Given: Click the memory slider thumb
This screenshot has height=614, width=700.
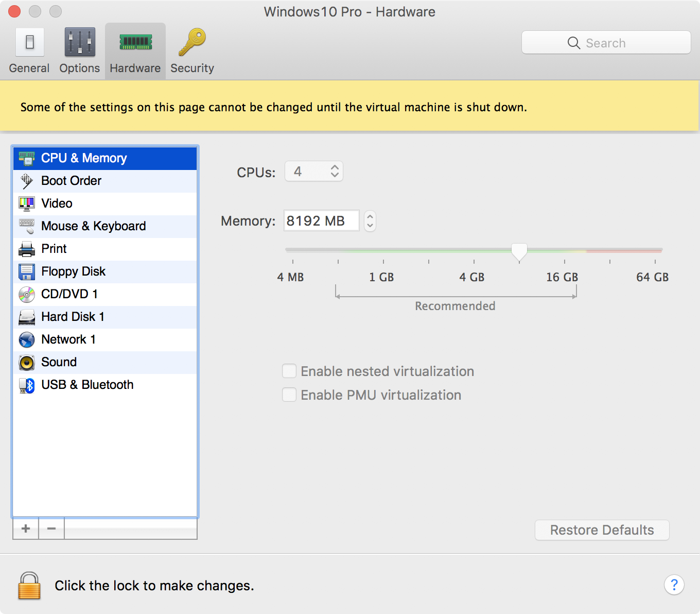Looking at the screenshot, I should [519, 252].
